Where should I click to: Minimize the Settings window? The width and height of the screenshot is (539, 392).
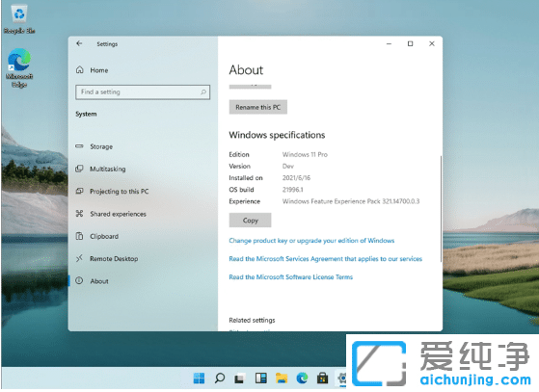(x=389, y=43)
